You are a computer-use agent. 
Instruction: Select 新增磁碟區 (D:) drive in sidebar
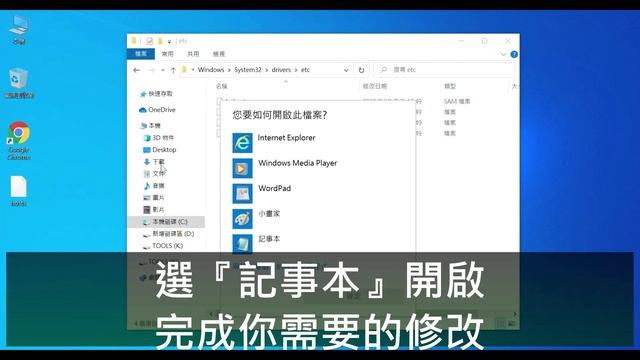point(168,234)
